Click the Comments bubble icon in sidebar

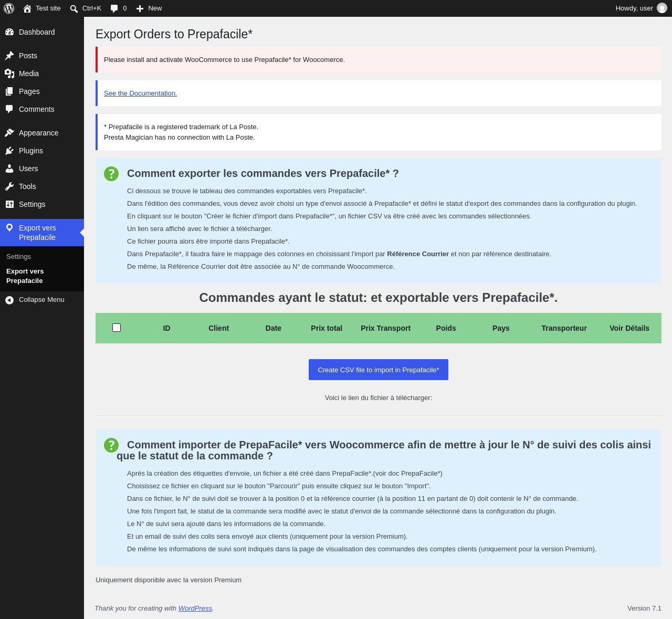point(9,109)
